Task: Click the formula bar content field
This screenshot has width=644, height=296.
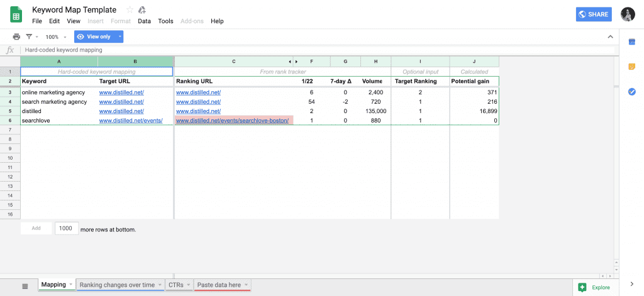Action: [x=318, y=50]
